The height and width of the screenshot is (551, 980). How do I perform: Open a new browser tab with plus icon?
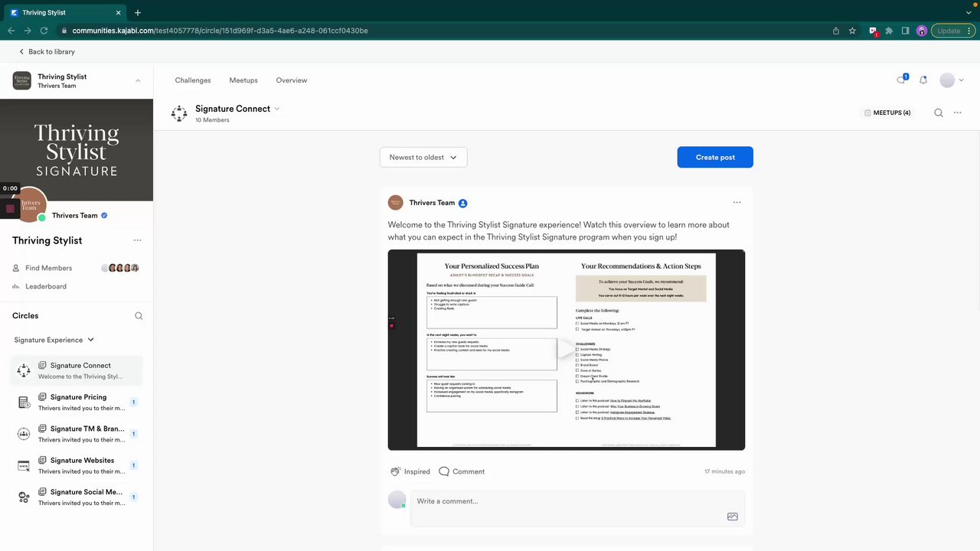click(x=138, y=12)
